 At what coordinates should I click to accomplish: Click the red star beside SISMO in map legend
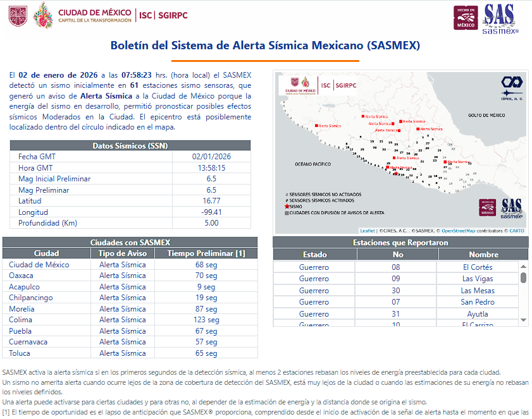point(287,207)
